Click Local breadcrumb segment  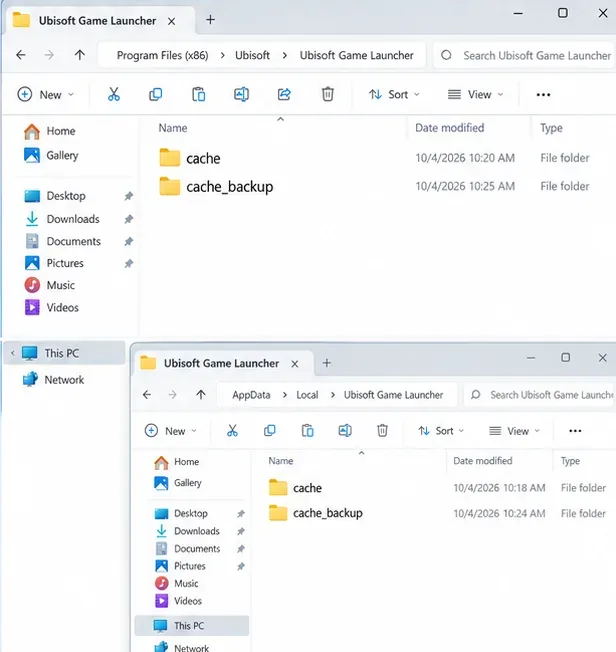307,395
